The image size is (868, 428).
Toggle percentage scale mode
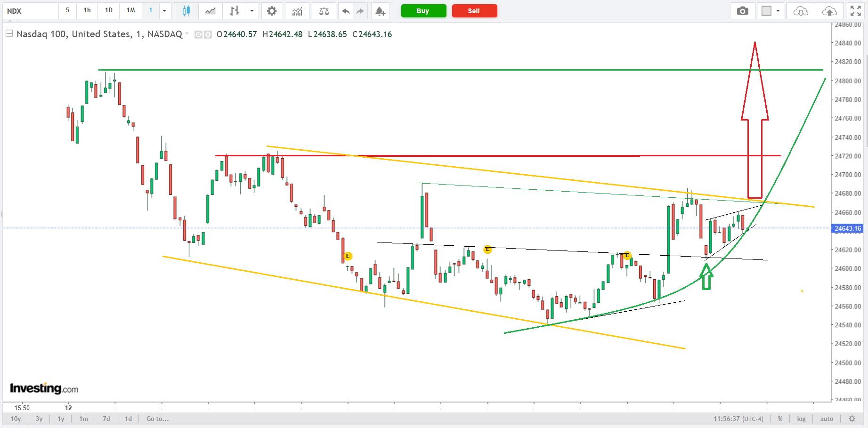click(x=780, y=419)
